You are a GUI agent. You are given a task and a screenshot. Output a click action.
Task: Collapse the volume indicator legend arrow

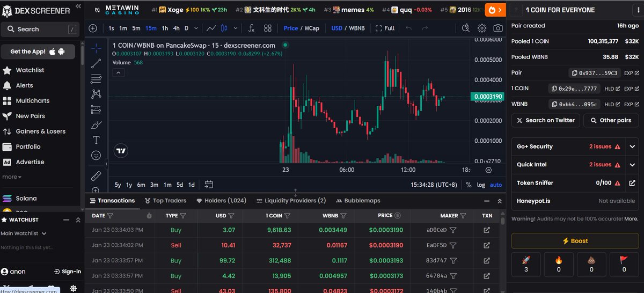(118, 72)
